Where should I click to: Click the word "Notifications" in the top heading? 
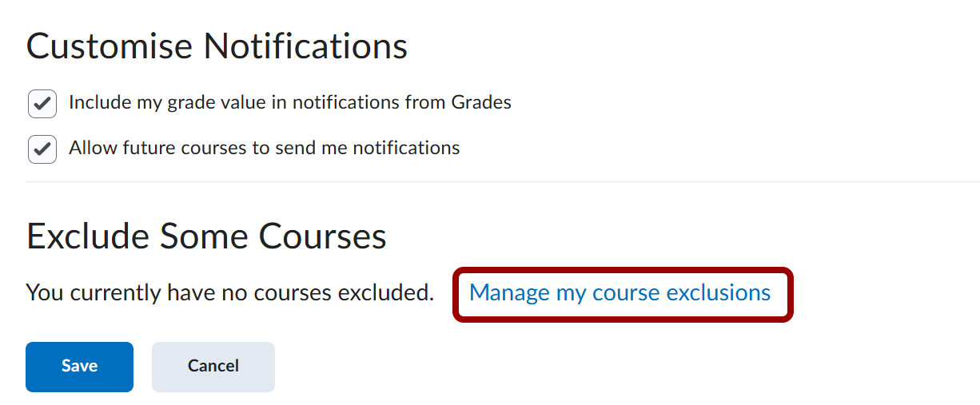coord(305,46)
